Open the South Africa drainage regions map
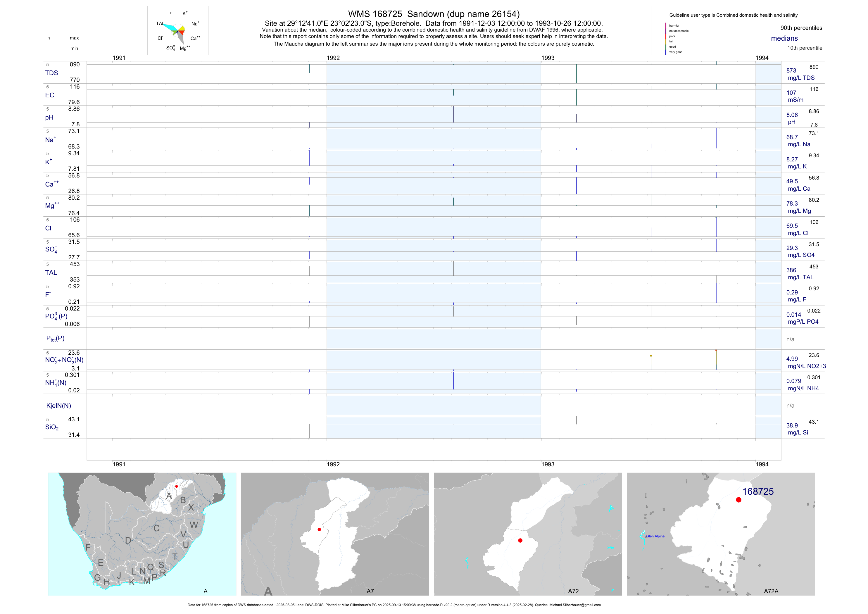 point(142,534)
